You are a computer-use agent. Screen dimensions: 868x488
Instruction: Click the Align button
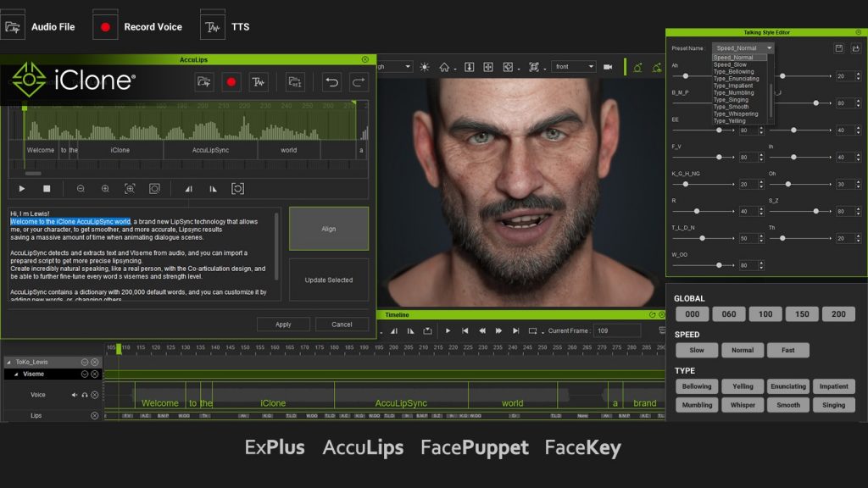329,229
